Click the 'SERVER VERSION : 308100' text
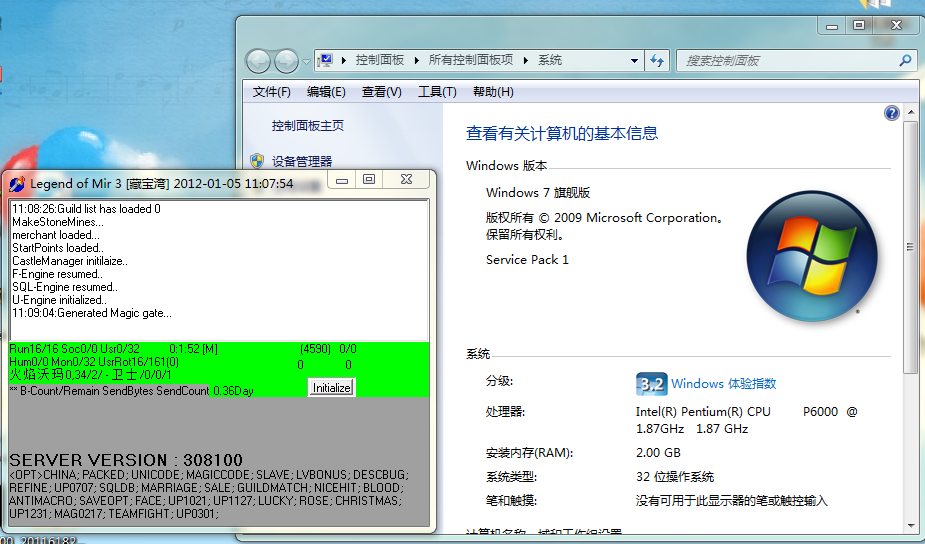Image resolution: width=925 pixels, height=544 pixels. (126, 460)
